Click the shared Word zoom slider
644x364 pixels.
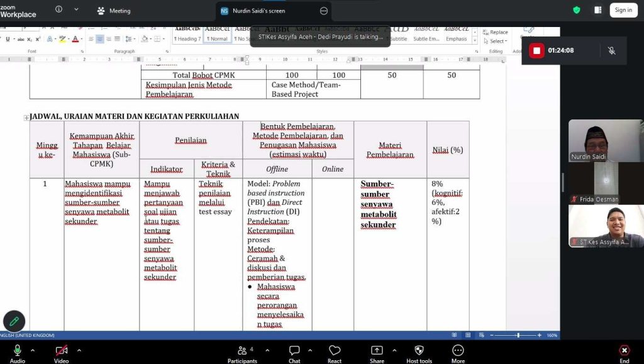(x=518, y=335)
